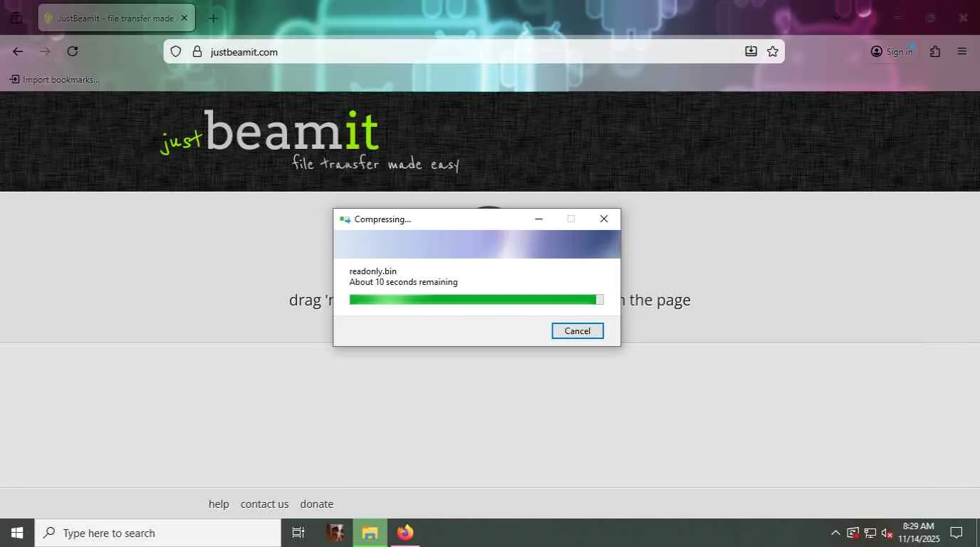Open the Windows notification center
Screen dimensions: 980x547
pos(956,533)
